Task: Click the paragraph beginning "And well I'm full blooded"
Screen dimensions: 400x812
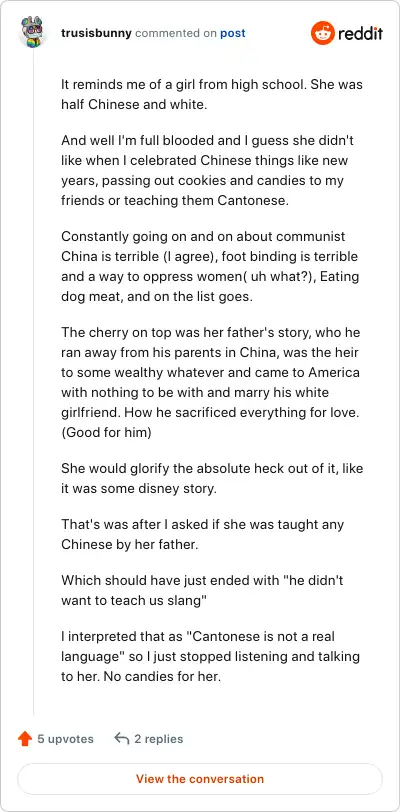Action: [208, 170]
